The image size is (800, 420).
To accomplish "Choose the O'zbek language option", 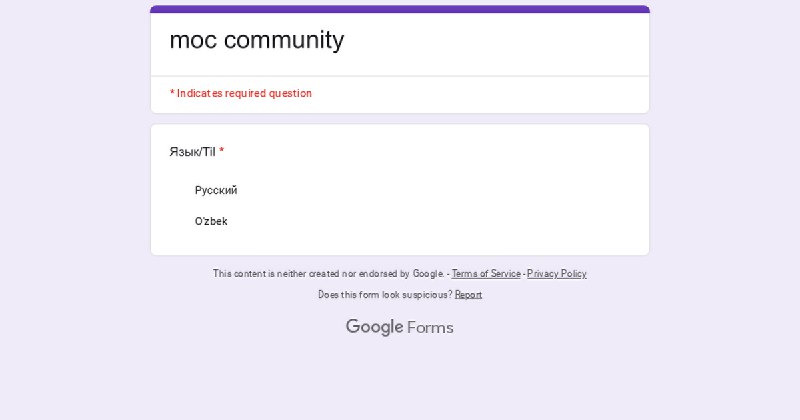I will pyautogui.click(x=211, y=221).
